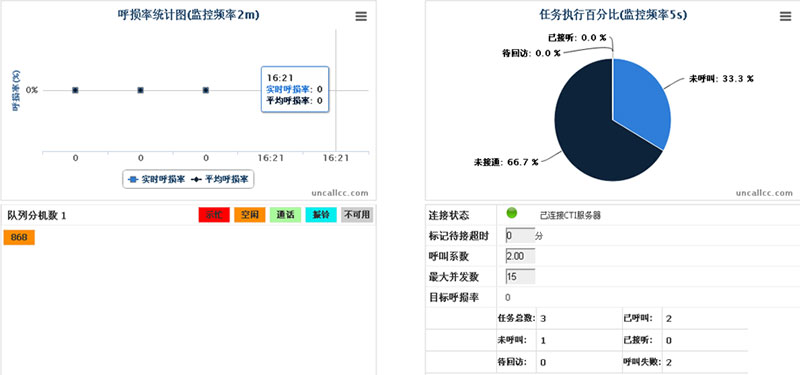Open the task execution percentage chart menu
The image size is (800, 375).
coord(785,16)
